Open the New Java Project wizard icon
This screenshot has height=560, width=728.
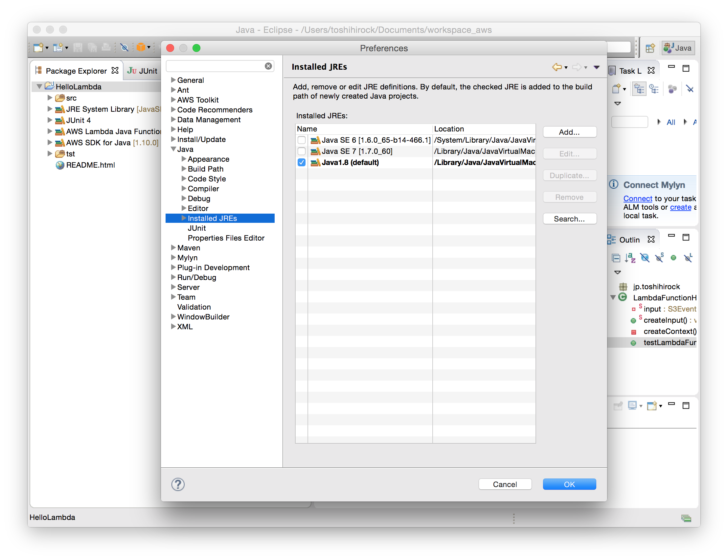(x=38, y=48)
